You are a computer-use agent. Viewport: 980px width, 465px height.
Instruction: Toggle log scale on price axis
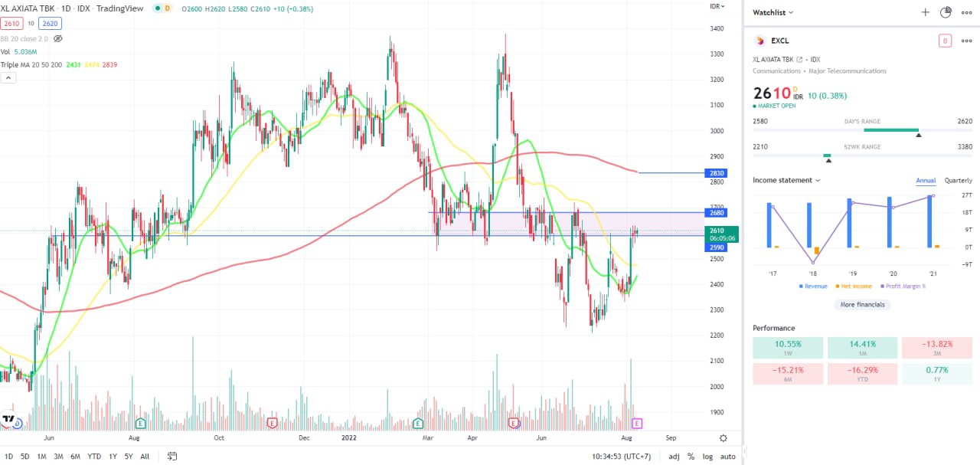(x=707, y=457)
